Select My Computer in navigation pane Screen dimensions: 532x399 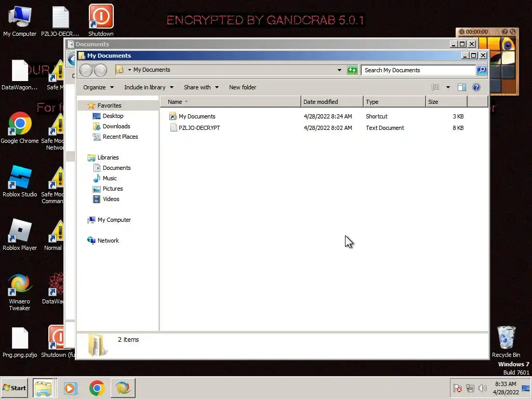click(114, 220)
